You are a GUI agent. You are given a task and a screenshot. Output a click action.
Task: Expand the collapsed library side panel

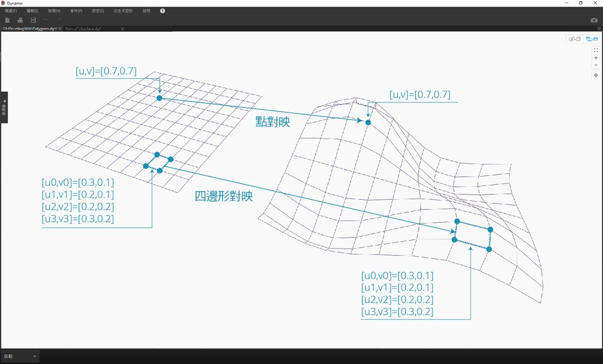[x=4, y=107]
